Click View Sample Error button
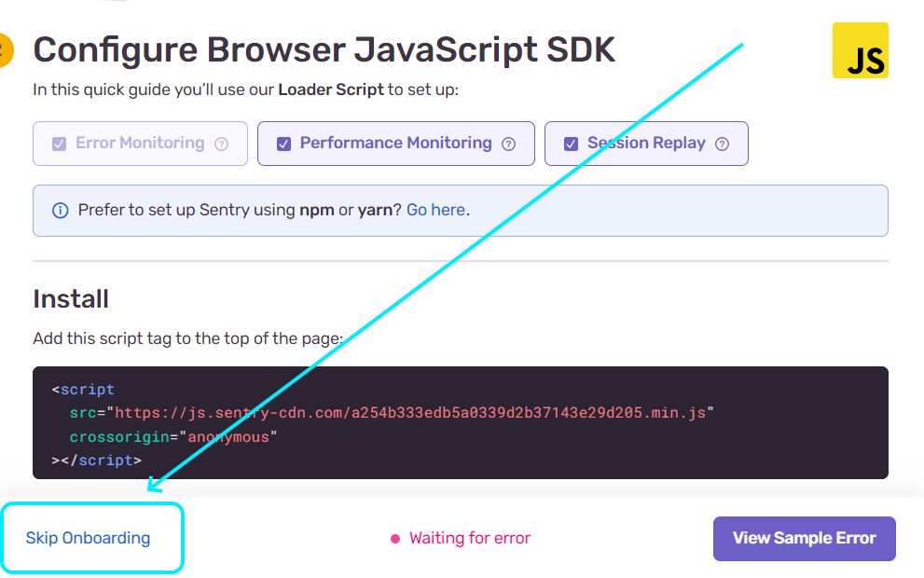 coord(805,539)
